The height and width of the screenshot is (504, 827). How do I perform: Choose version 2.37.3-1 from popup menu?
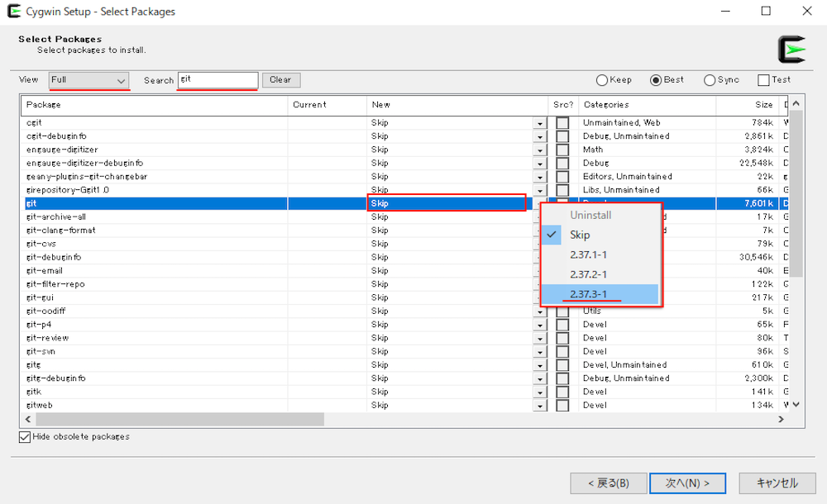click(x=600, y=294)
